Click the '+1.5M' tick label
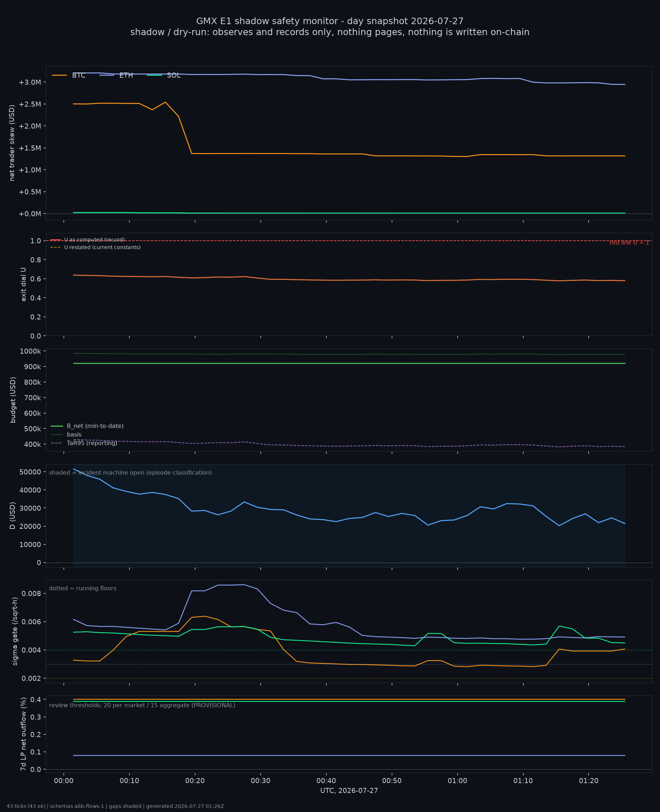660x812 pixels. tap(30, 148)
